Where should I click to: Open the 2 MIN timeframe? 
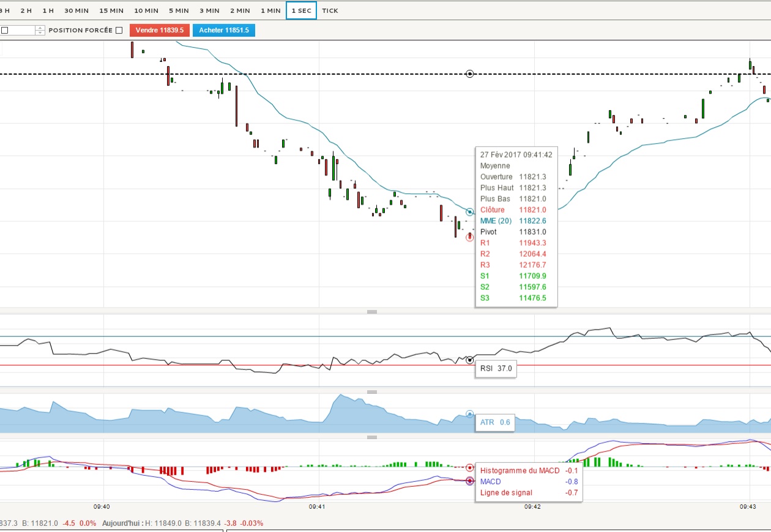240,11
